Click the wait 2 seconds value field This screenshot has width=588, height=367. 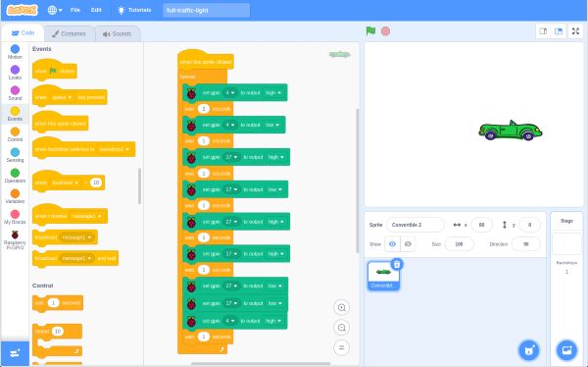(204, 109)
